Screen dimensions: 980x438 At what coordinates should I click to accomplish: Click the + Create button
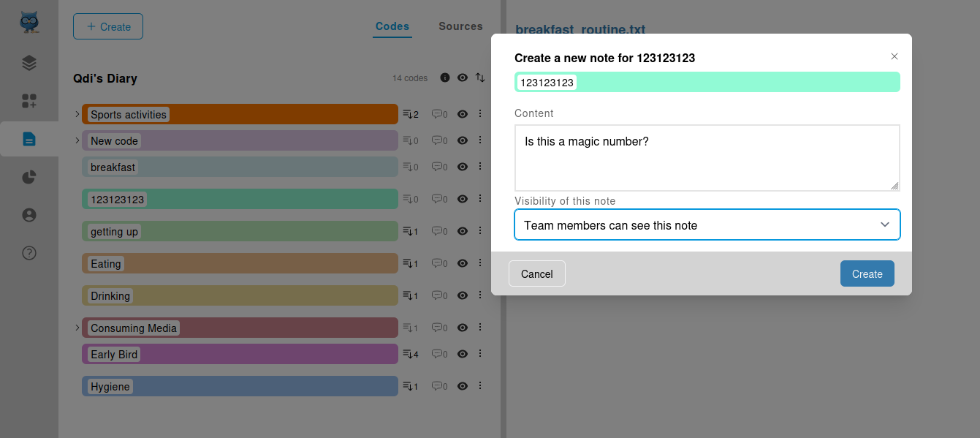(108, 26)
